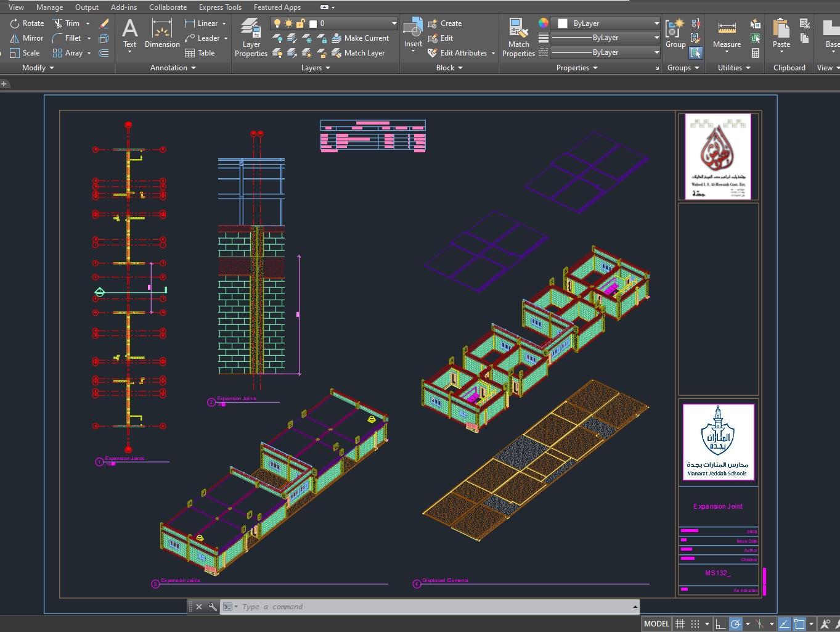Open the Properties panel dialog launcher arrow

[x=657, y=68]
